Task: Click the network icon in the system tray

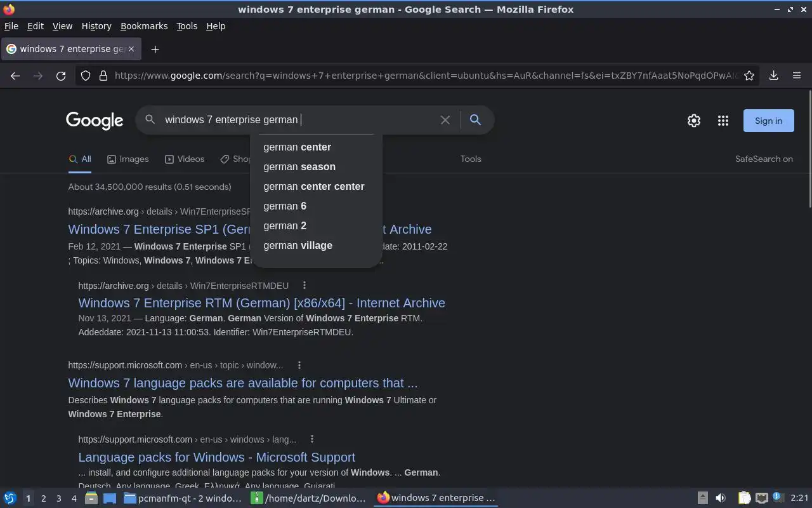Action: click(762, 498)
